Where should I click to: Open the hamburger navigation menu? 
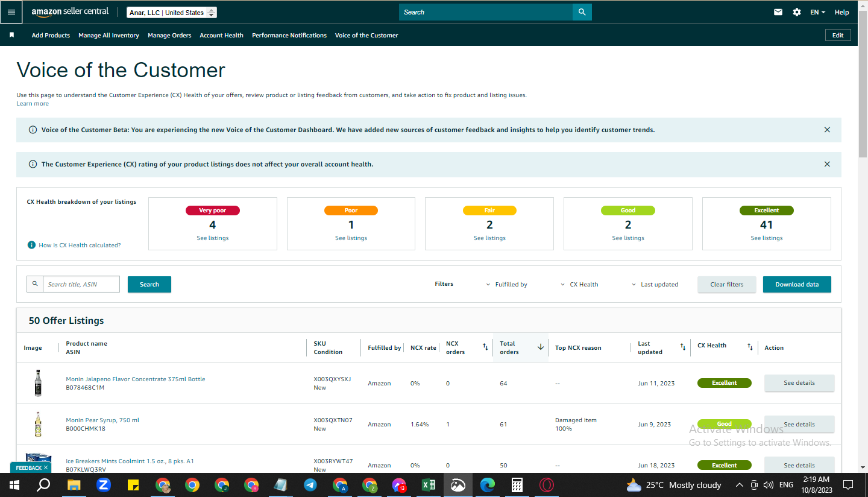coord(11,12)
